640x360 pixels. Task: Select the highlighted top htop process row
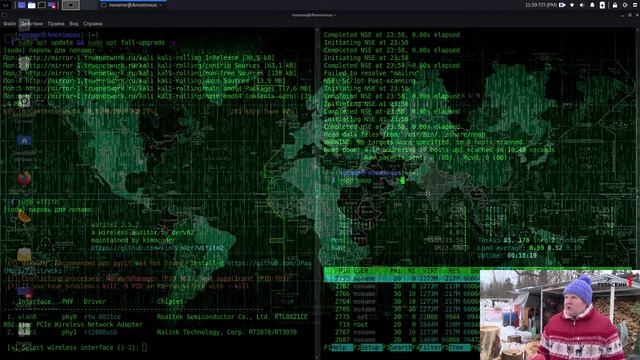point(402,279)
